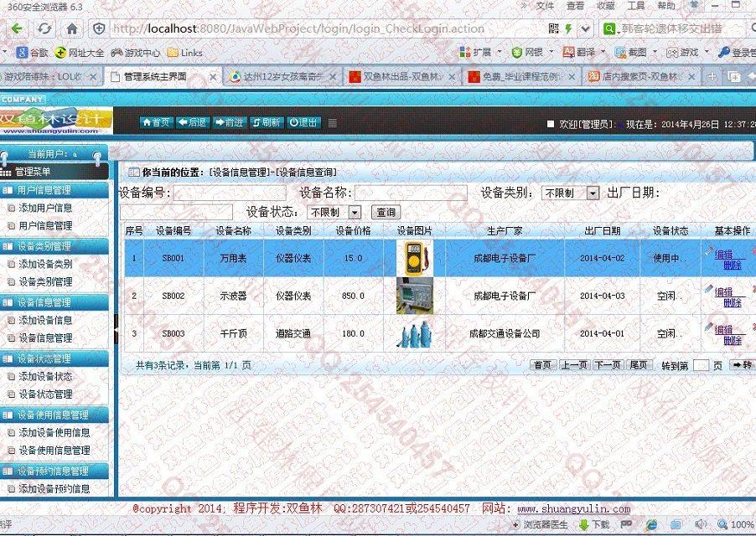756x536 pixels.
Task: Open the multimeter thumbnail image
Action: (x=414, y=257)
